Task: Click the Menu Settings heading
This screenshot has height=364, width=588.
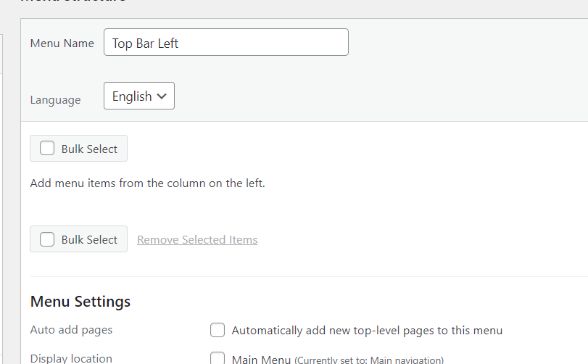Action: pyautogui.click(x=80, y=302)
